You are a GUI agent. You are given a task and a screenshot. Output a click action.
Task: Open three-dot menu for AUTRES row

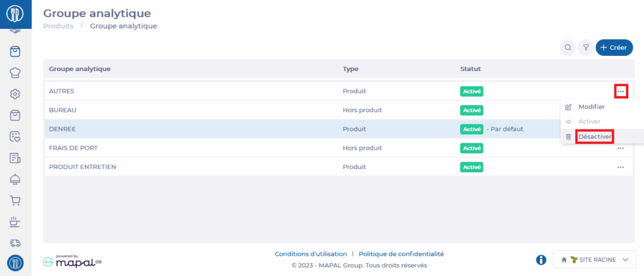[x=621, y=91]
